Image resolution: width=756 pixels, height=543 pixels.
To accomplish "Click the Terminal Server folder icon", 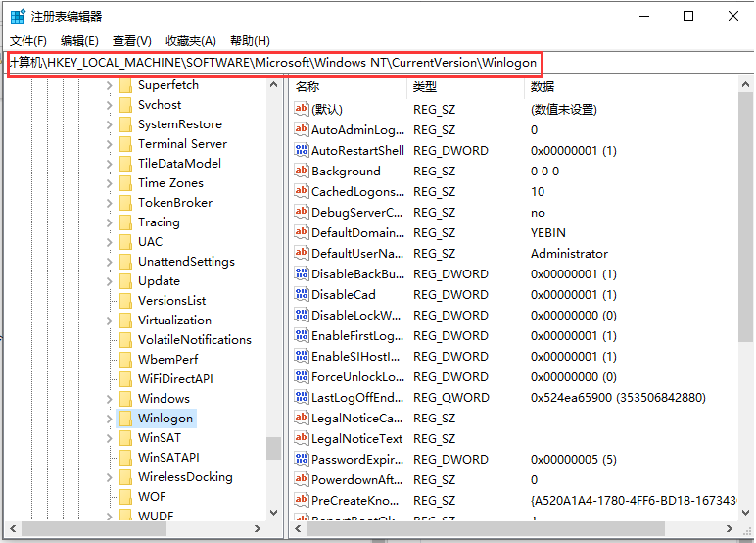I will (x=125, y=144).
